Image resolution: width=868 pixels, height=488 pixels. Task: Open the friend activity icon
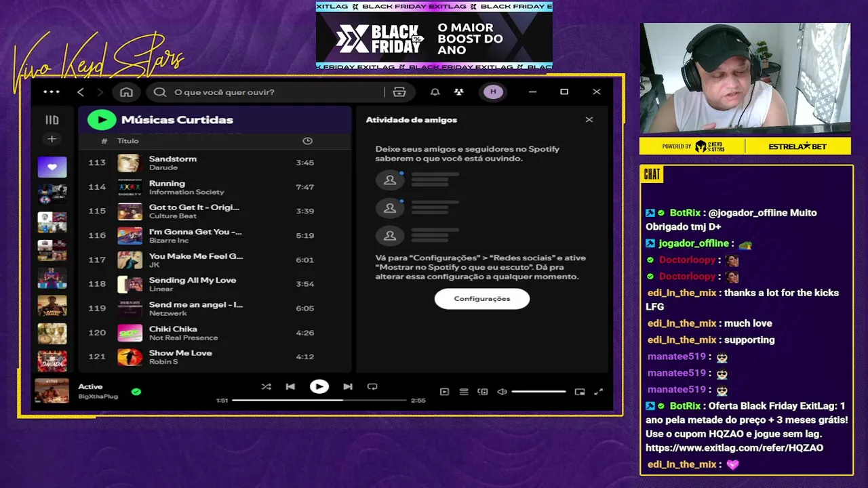[x=459, y=92]
